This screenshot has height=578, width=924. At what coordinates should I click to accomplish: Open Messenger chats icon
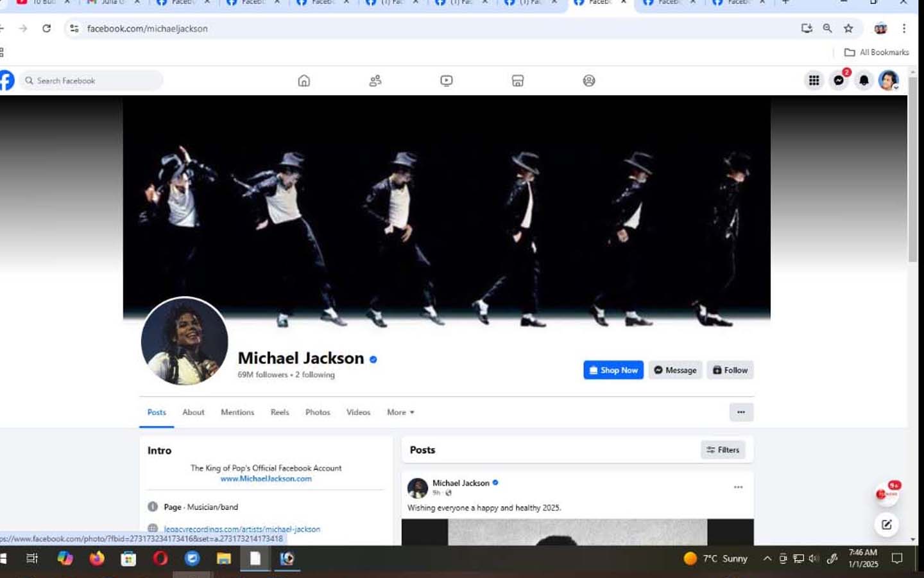coord(839,80)
